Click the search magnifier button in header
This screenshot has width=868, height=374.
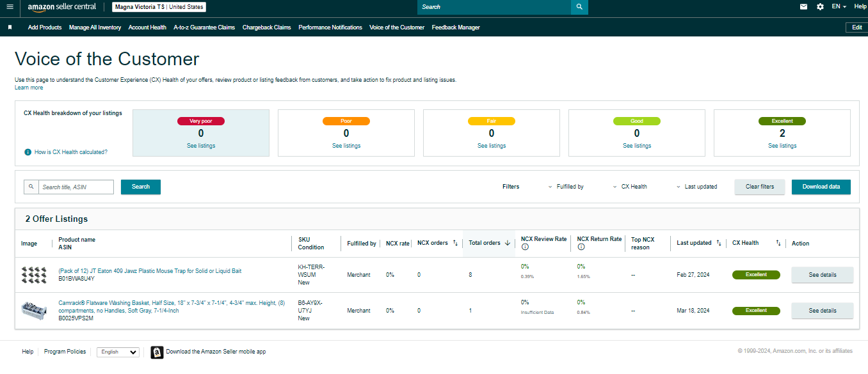(x=579, y=7)
